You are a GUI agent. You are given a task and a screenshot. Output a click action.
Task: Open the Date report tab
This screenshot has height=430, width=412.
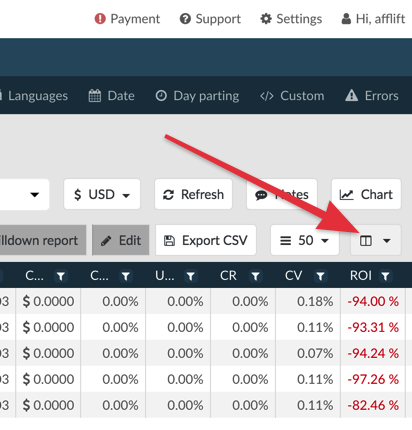(112, 96)
